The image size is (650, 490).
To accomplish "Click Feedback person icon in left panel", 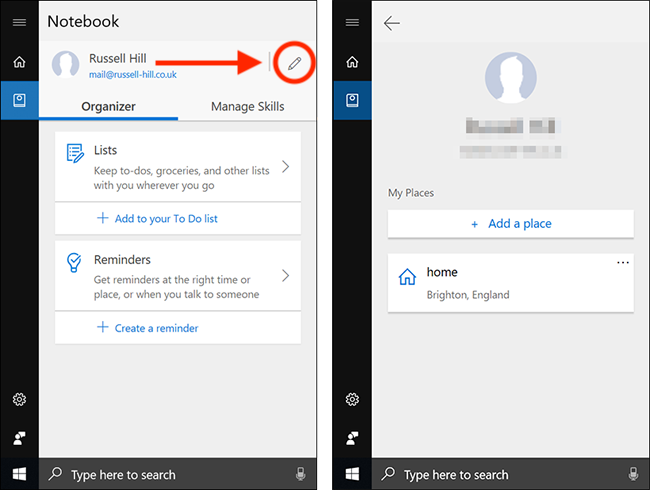I will 19,438.
